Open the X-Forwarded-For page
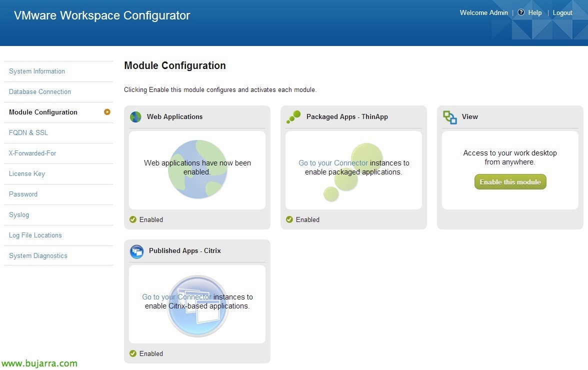The image size is (588, 370). (x=32, y=153)
